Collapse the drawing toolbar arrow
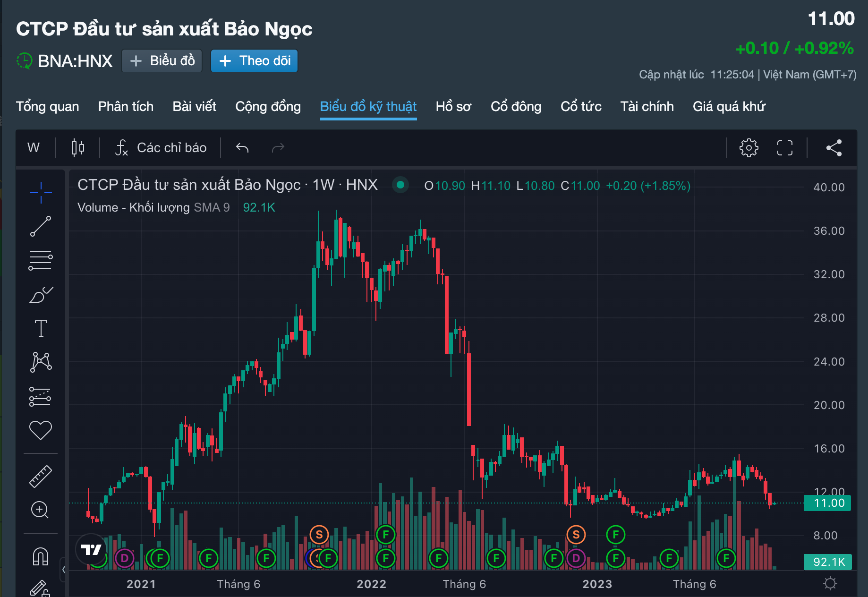Screen dimensions: 868x597 (64, 570)
